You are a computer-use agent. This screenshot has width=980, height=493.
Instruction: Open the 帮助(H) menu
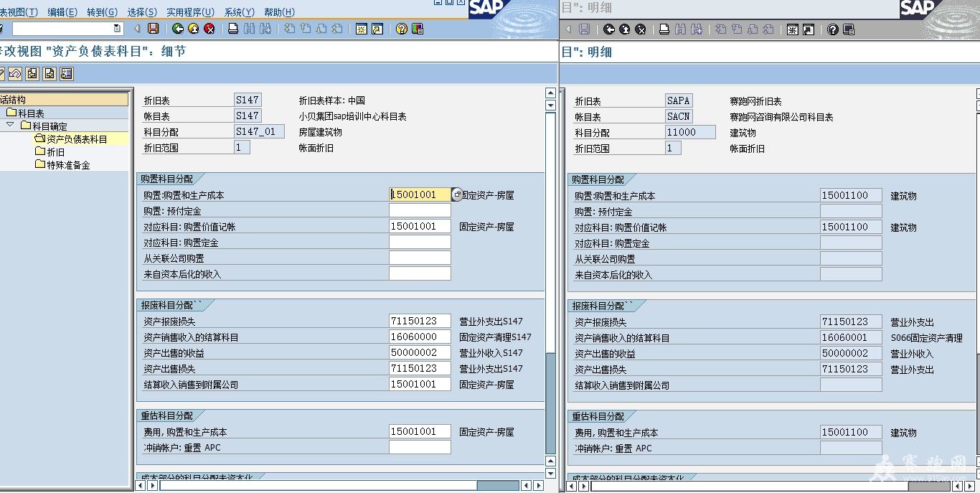coord(279,12)
